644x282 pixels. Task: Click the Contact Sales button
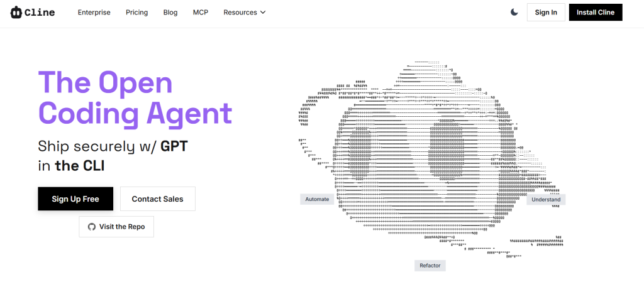pyautogui.click(x=157, y=199)
